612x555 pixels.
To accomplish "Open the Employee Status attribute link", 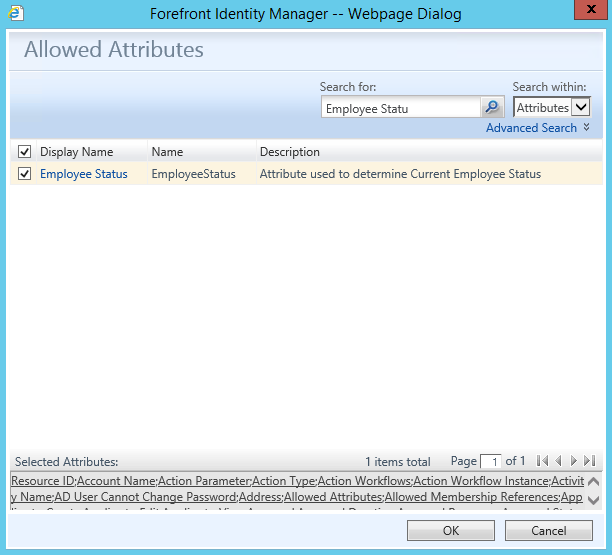I will (x=84, y=174).
